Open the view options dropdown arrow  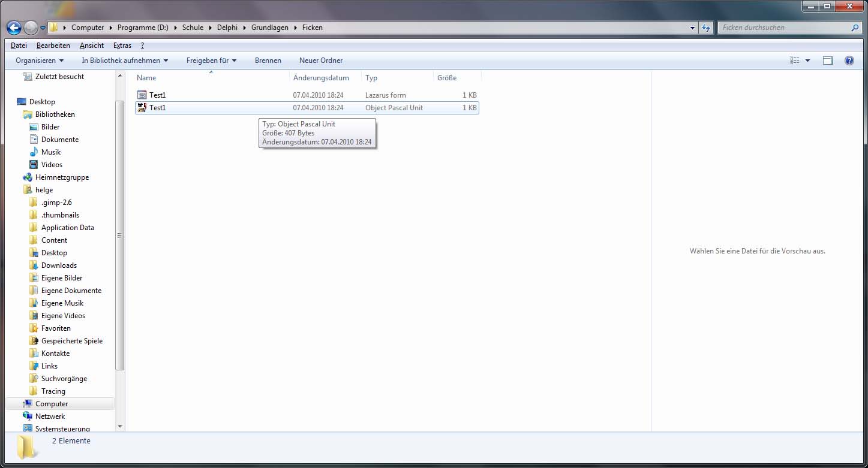tap(807, 61)
